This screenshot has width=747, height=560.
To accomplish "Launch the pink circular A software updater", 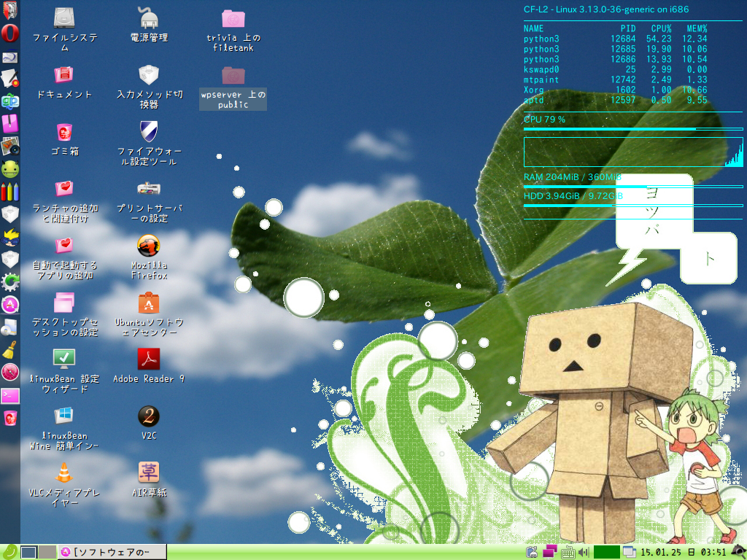I will pos(9,305).
